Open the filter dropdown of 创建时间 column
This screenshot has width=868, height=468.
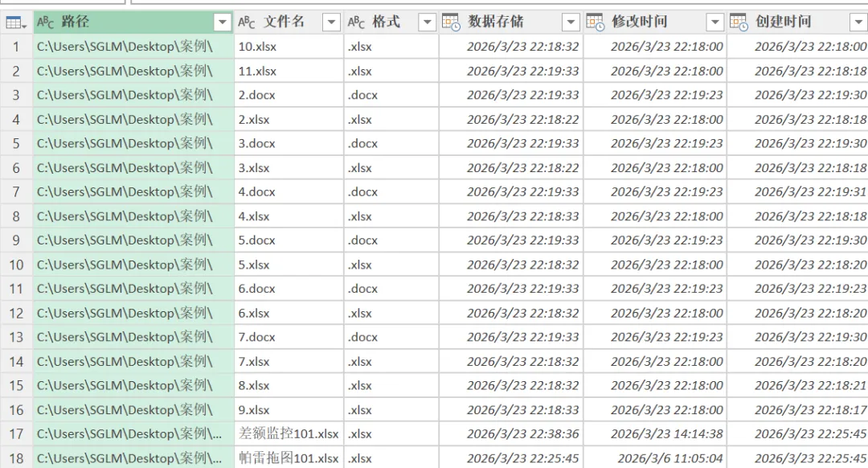(858, 23)
